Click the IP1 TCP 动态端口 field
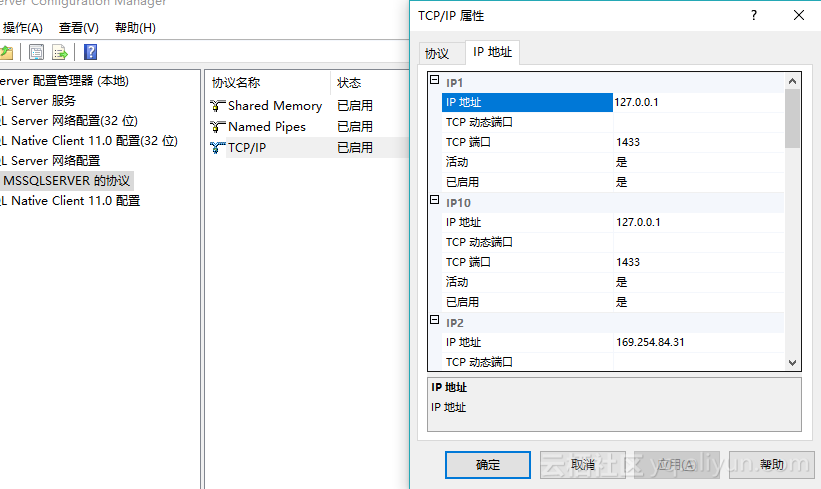This screenshot has width=821, height=489. pyautogui.click(x=698, y=122)
